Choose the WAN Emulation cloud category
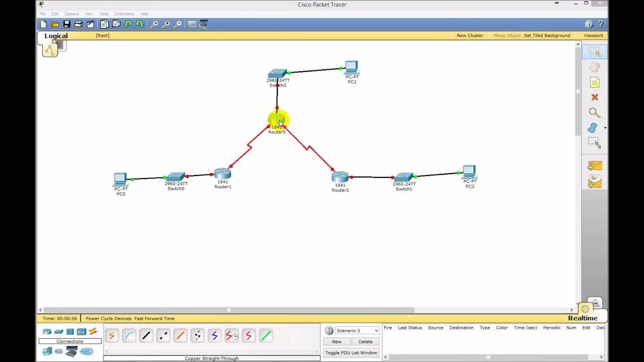The height and width of the screenshot is (362, 644). 59,351
